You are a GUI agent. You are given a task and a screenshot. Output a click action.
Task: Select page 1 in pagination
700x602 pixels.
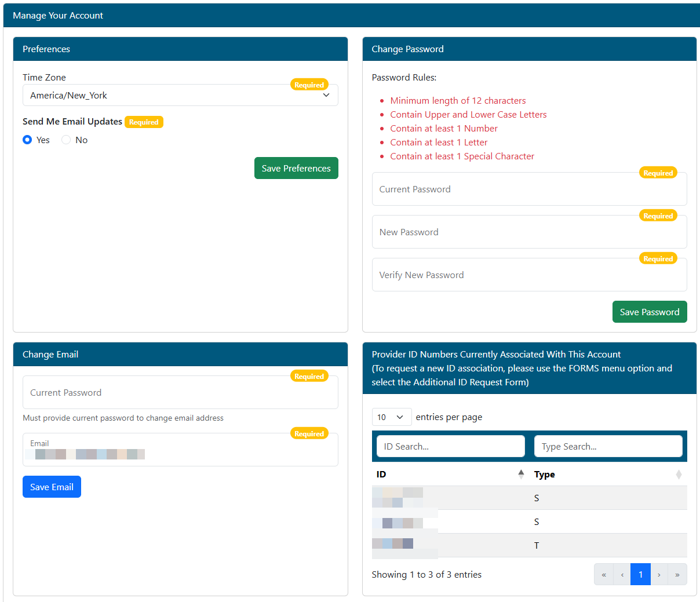pyautogui.click(x=640, y=575)
